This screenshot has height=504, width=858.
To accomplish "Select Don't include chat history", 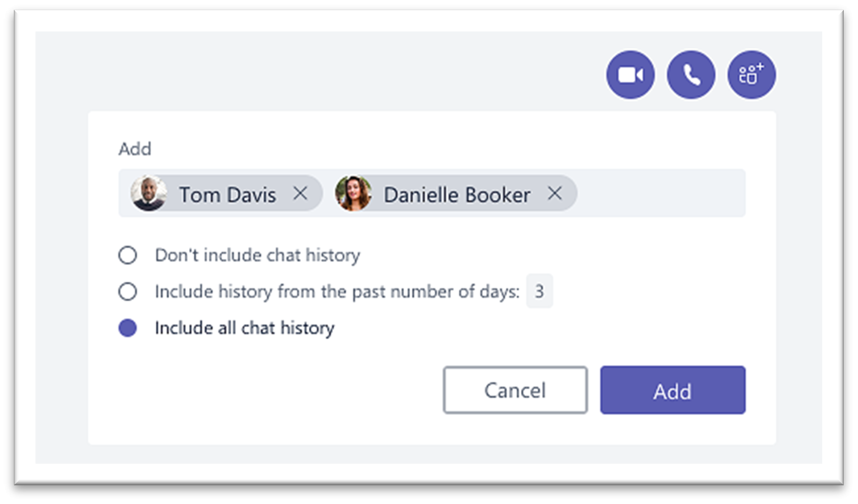I will tap(128, 255).
